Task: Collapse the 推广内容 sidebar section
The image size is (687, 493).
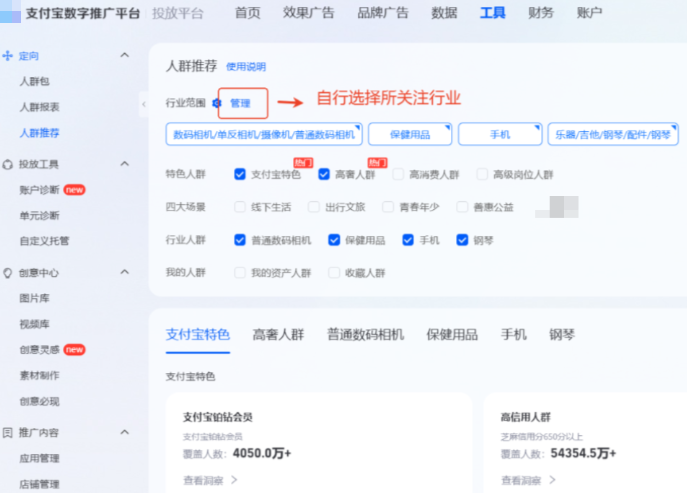Action: (x=125, y=433)
